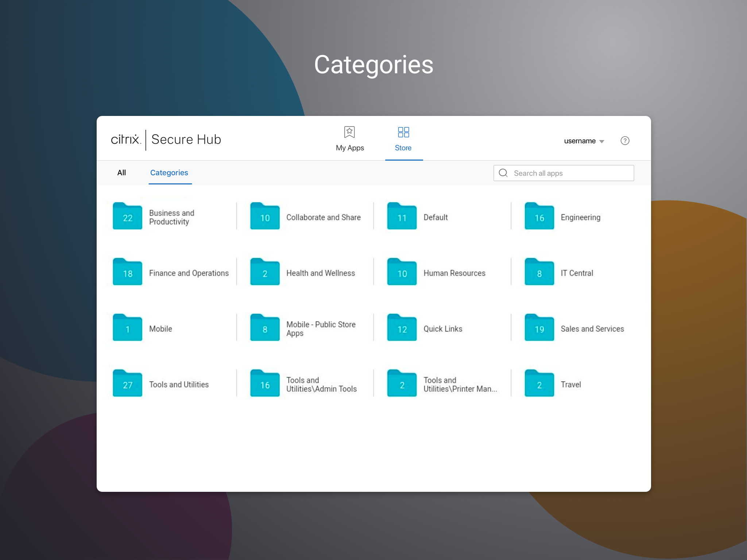Image resolution: width=747 pixels, height=560 pixels.
Task: Open the Travel folder icon
Action: [x=539, y=383]
